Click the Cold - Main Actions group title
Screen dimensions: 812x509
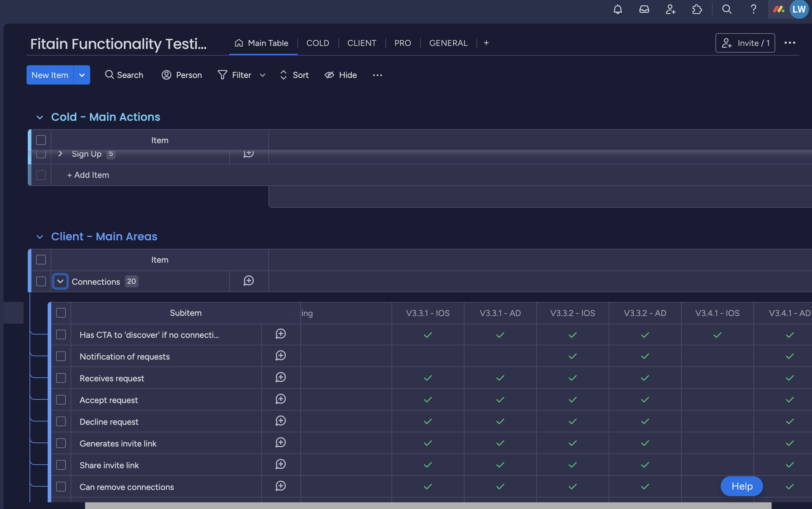click(106, 117)
